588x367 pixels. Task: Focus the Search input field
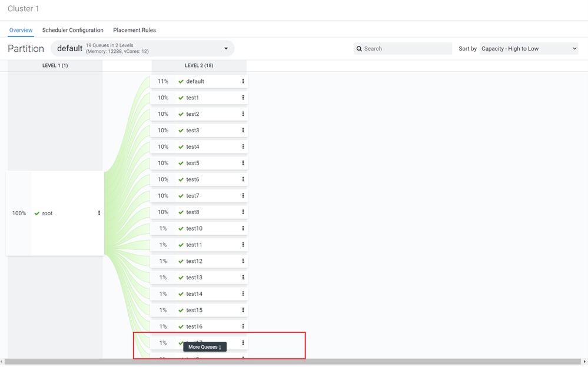pyautogui.click(x=403, y=48)
